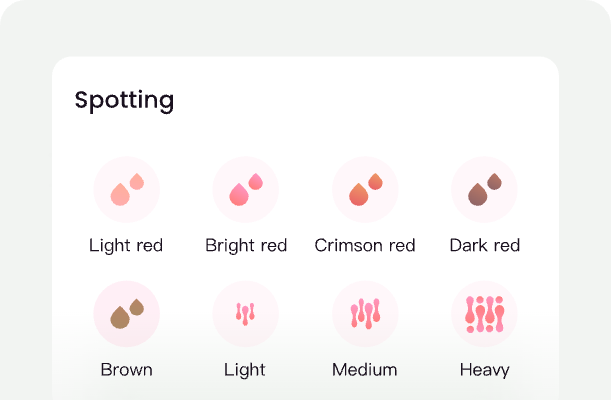Select the Light flow icon

click(245, 313)
